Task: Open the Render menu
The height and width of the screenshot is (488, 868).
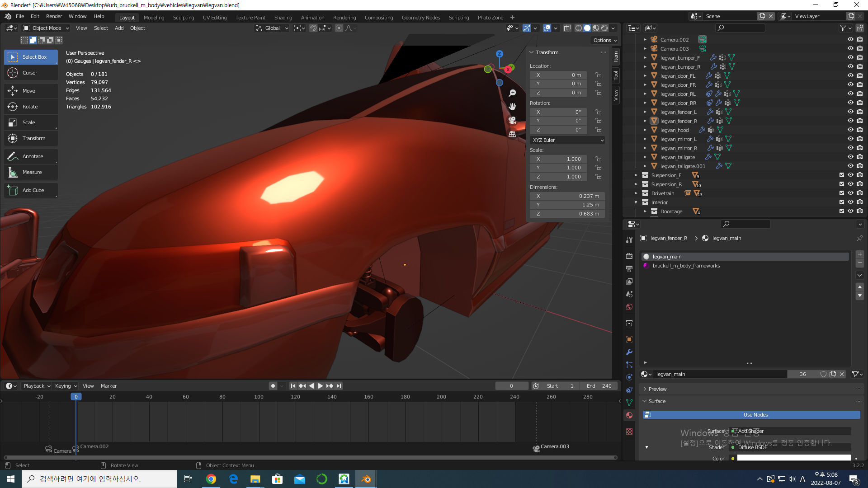Action: coord(54,16)
